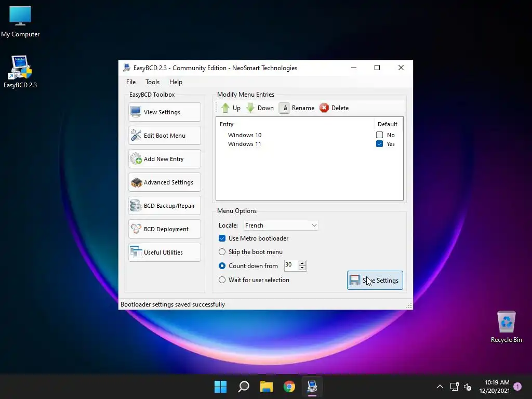Open the Edit Boot Menu section
Image resolution: width=532 pixels, height=399 pixels.
click(x=165, y=136)
